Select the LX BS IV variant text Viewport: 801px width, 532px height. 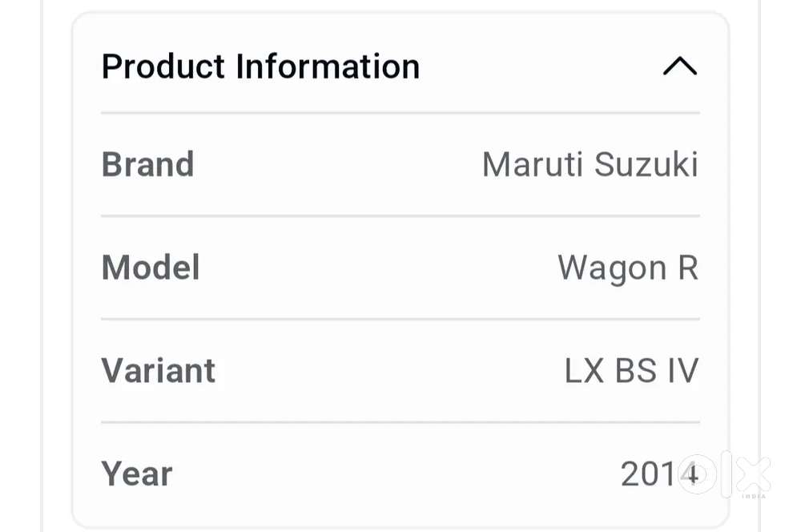(630, 370)
